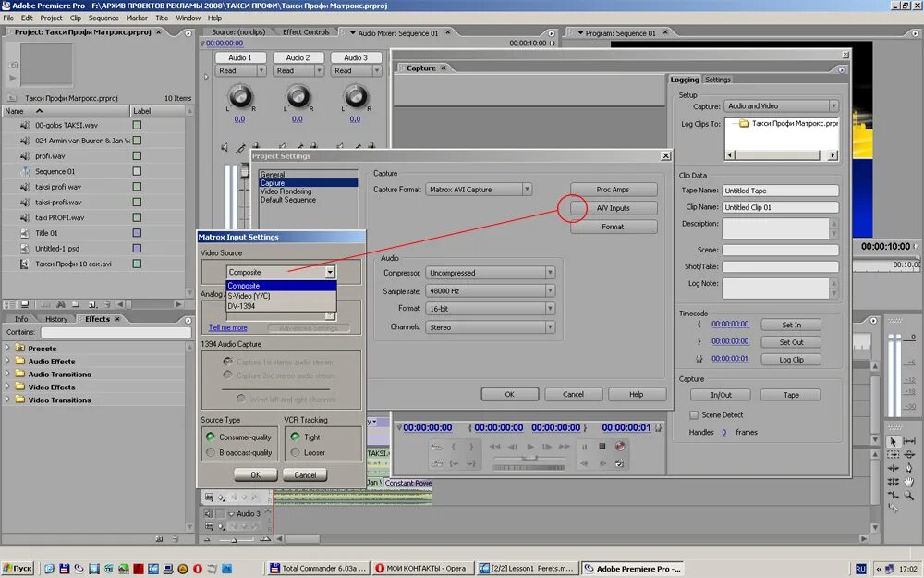The image size is (924, 578).
Task: Click label swatch for Title 01
Action: pos(137,233)
